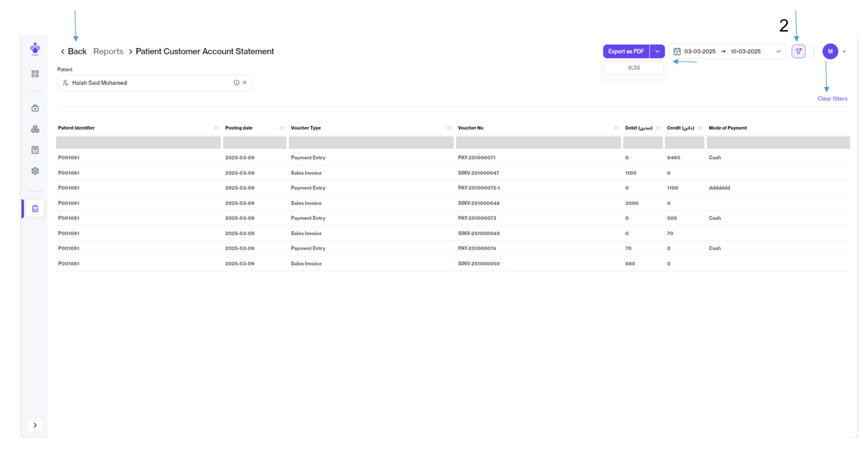Go to Reports in the breadcrumb
The width and height of the screenshot is (868, 451).
108,51
